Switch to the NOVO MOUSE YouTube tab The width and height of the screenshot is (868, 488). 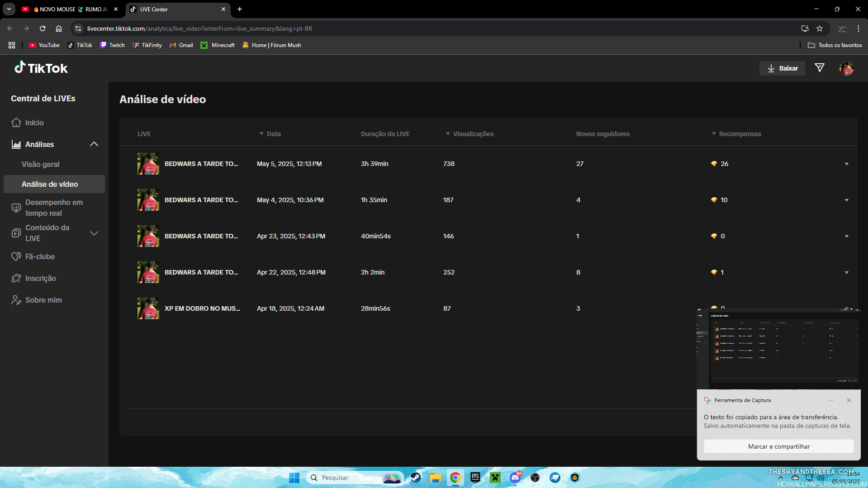click(70, 9)
